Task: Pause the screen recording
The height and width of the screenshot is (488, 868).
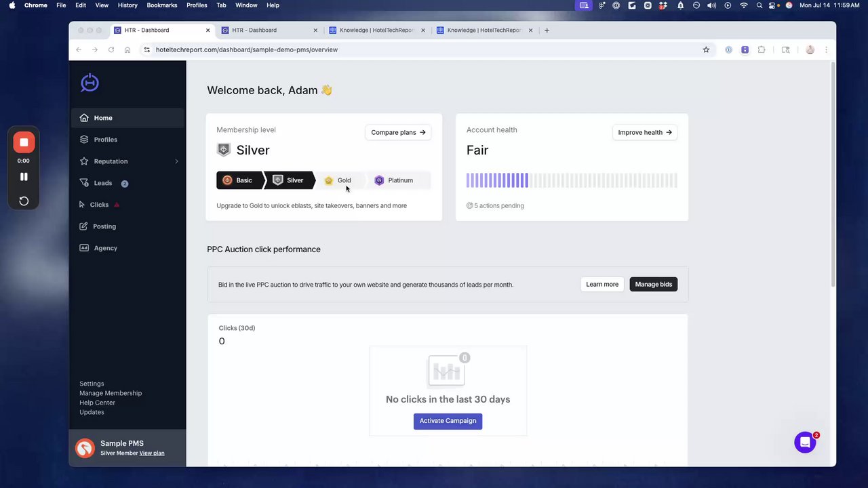Action: 24,177
